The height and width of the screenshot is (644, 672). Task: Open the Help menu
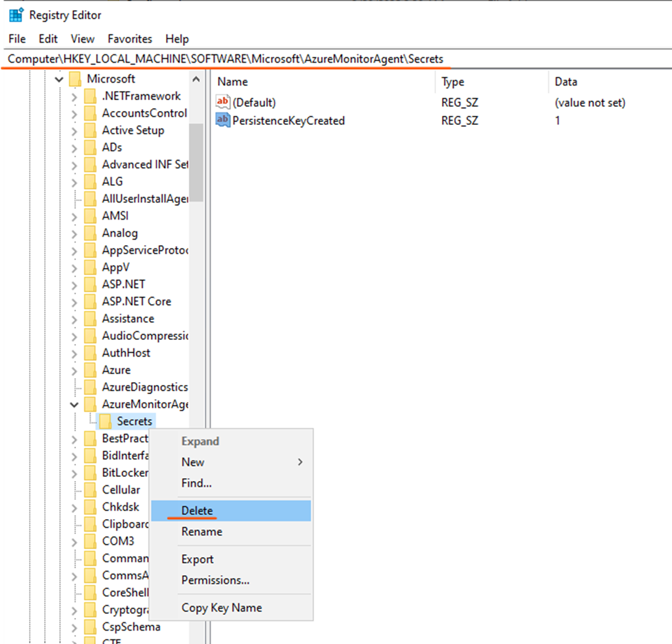[x=177, y=39]
